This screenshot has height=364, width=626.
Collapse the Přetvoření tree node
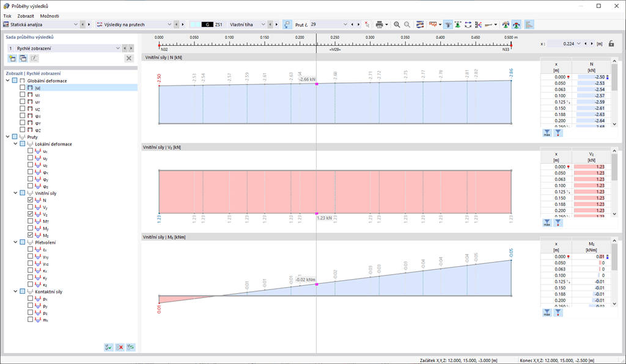tap(15, 242)
